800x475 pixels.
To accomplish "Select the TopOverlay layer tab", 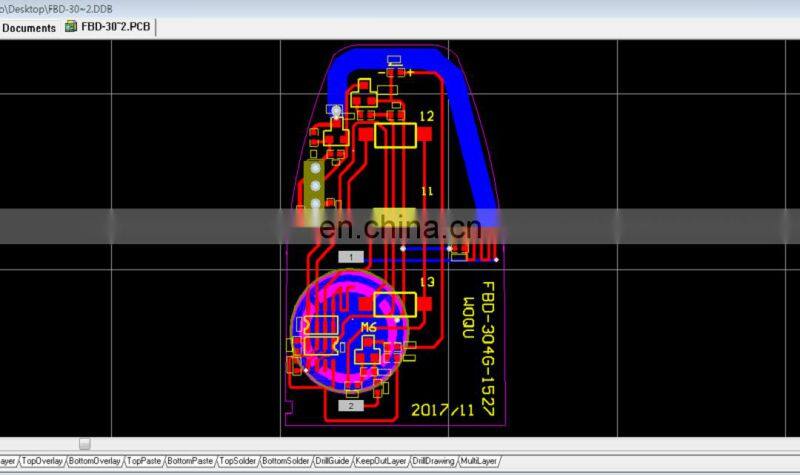I will click(43, 461).
